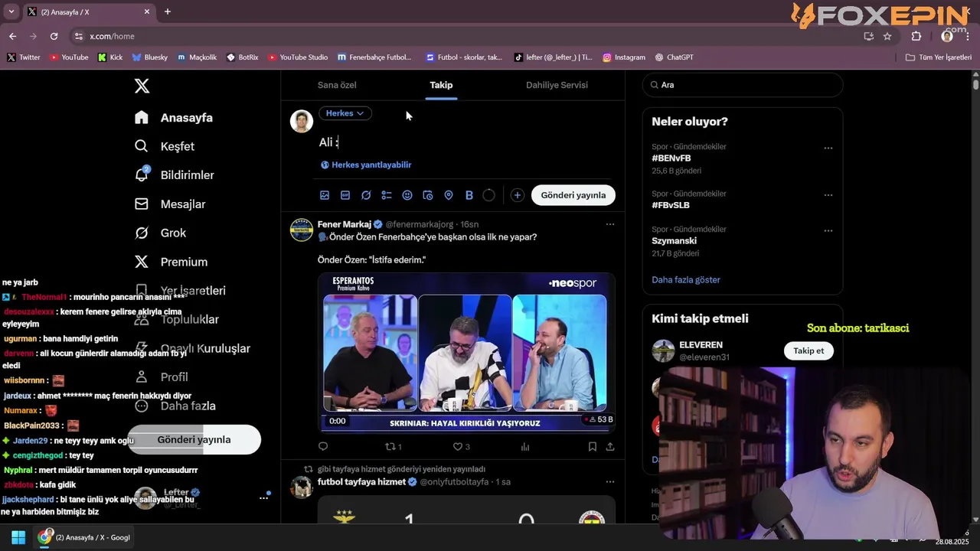This screenshot has width=980, height=551.
Task: View analytics of Fener Markaj post
Action: [x=525, y=446]
